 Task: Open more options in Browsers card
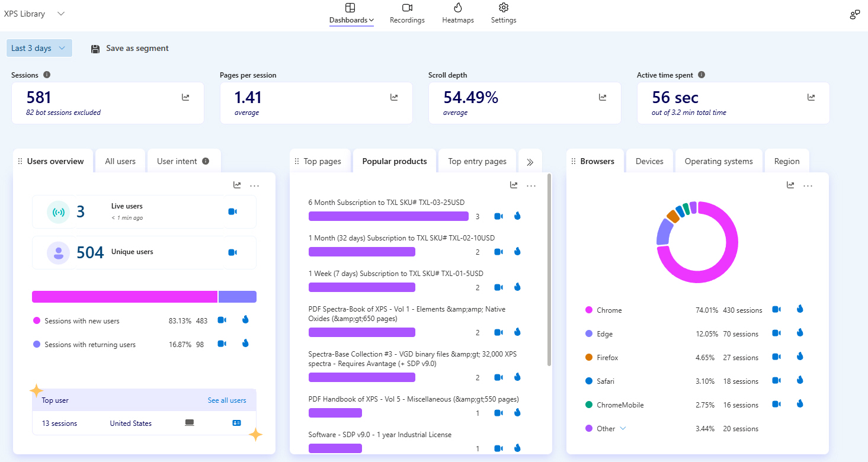(x=808, y=185)
